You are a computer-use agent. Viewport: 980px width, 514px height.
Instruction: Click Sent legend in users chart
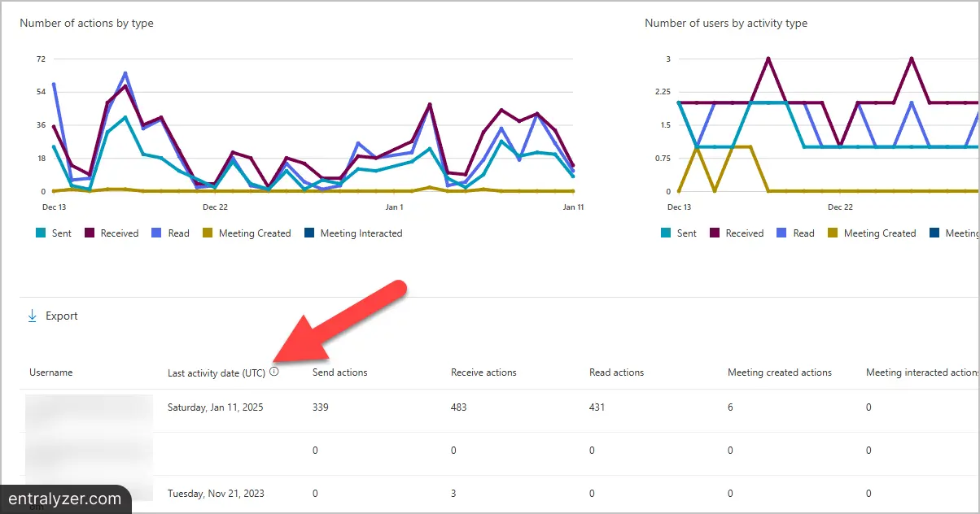coord(679,233)
